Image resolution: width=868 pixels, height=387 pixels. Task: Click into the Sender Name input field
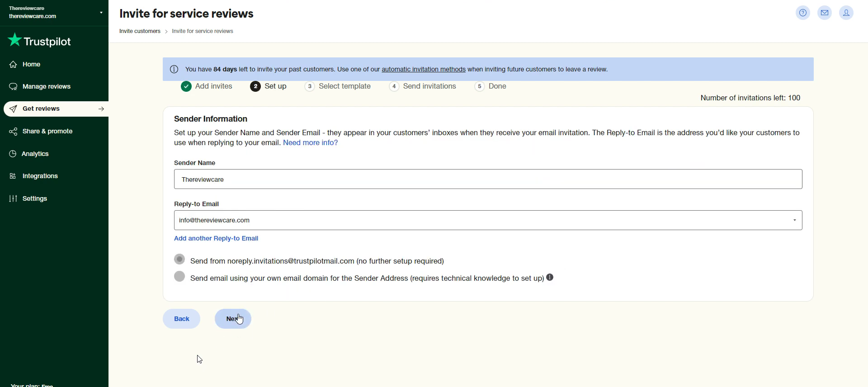[x=488, y=179]
